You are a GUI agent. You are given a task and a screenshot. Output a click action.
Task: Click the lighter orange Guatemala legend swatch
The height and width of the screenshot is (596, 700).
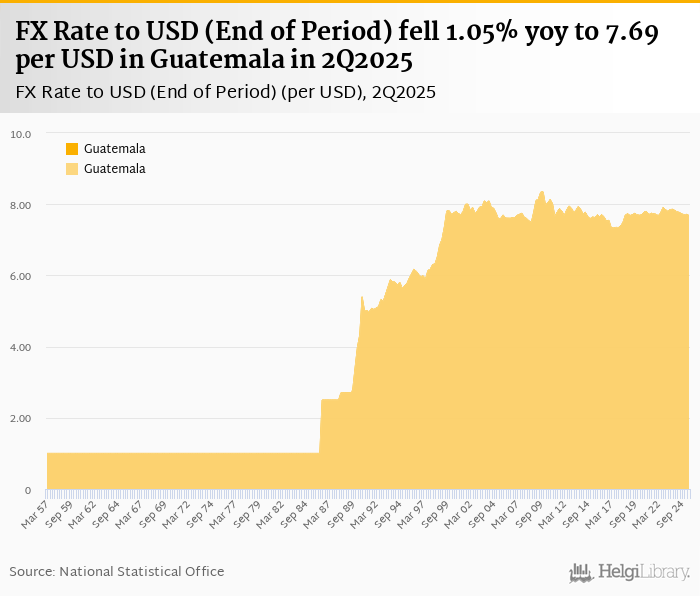72,169
